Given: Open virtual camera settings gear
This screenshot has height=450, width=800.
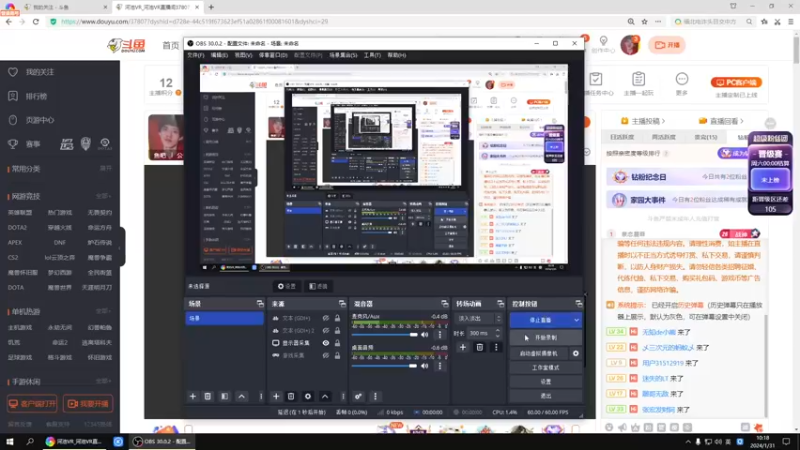Looking at the screenshot, I should click(x=576, y=353).
